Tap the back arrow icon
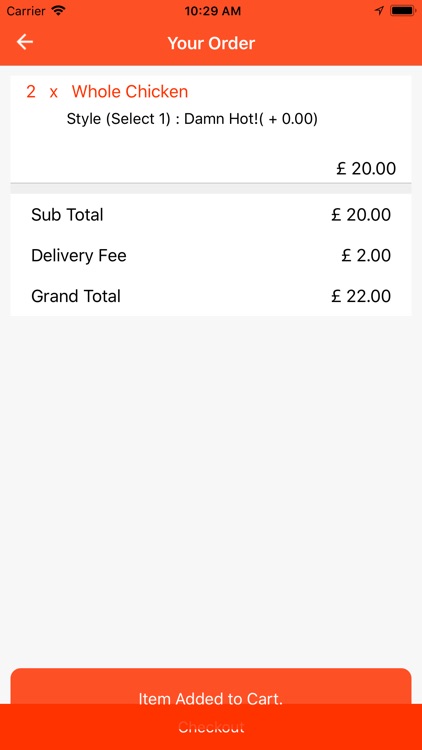The height and width of the screenshot is (750, 422). 25,42
